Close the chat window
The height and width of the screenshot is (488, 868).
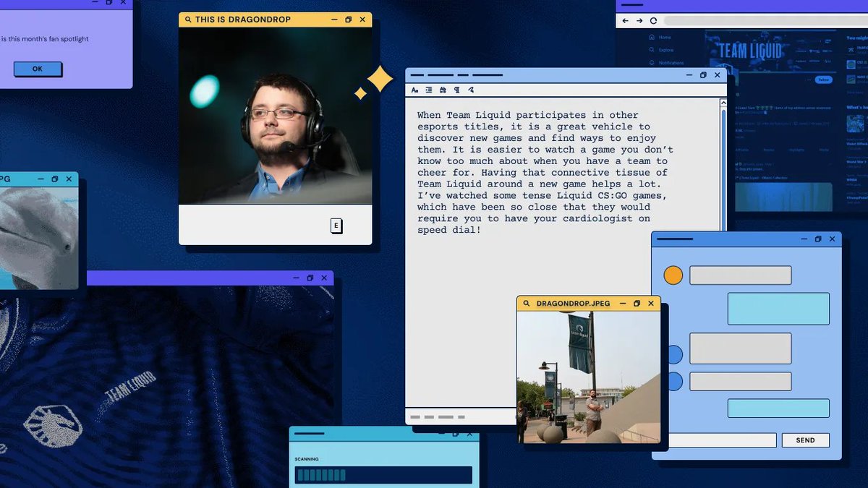click(832, 239)
